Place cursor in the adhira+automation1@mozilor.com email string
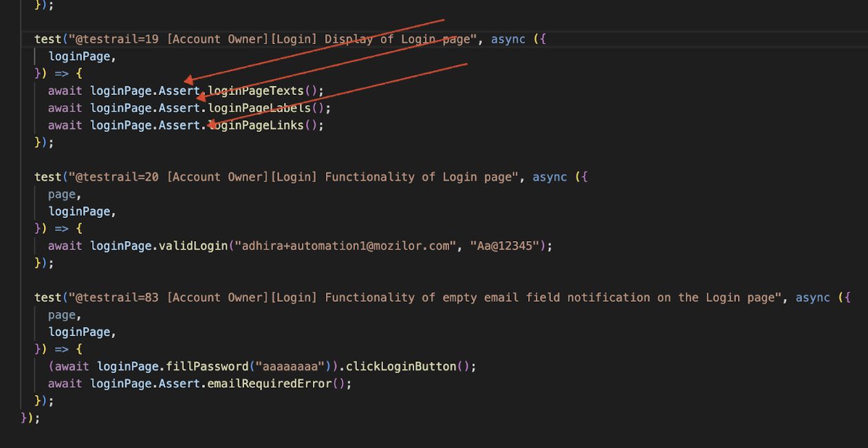The image size is (868, 448). [x=345, y=245]
